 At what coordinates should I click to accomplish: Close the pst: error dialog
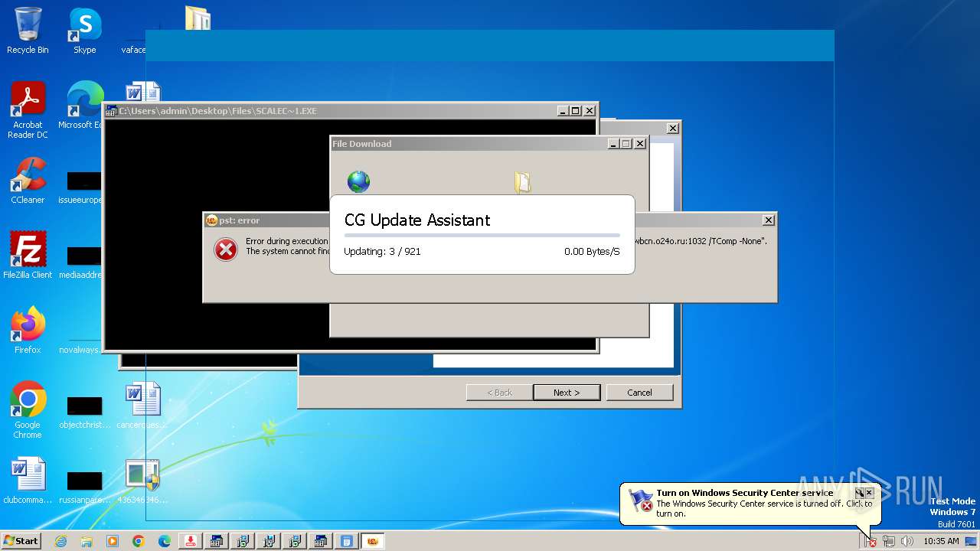[768, 220]
